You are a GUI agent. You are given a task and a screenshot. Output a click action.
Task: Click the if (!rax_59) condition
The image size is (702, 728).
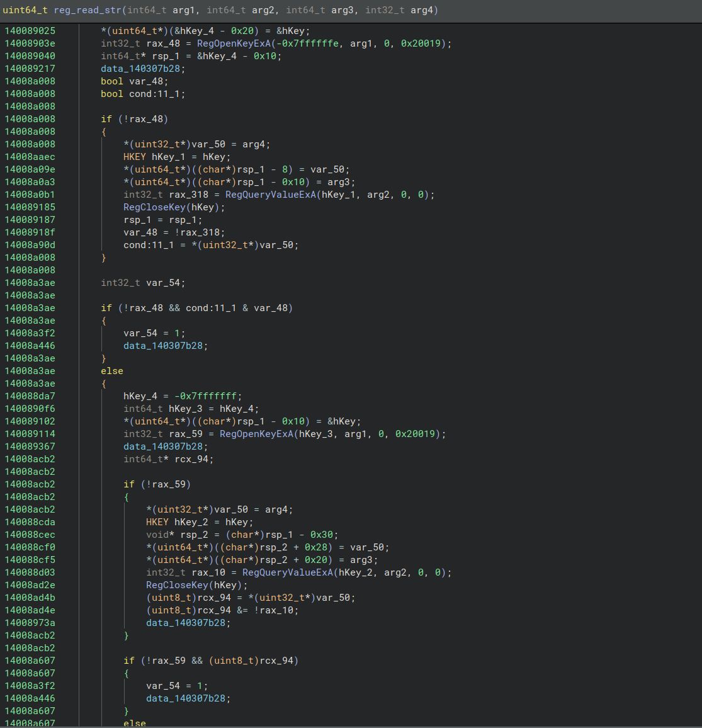pos(157,484)
